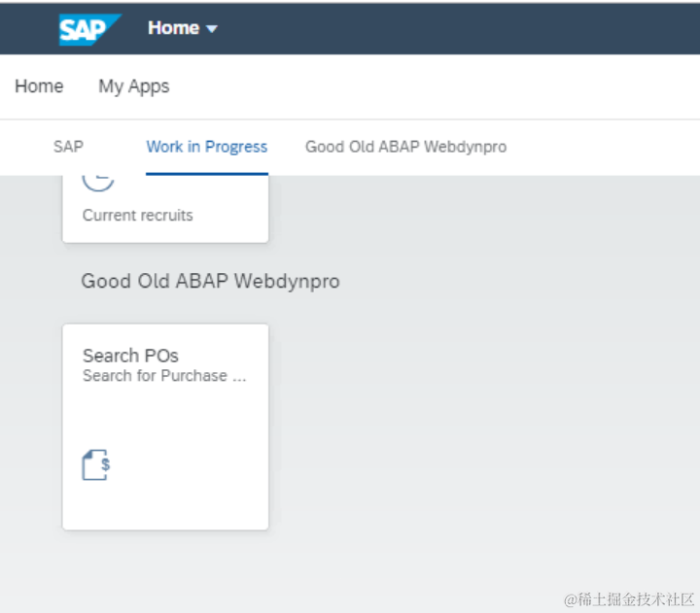
Task: Click the SAP logo in the header
Action: [89, 29]
